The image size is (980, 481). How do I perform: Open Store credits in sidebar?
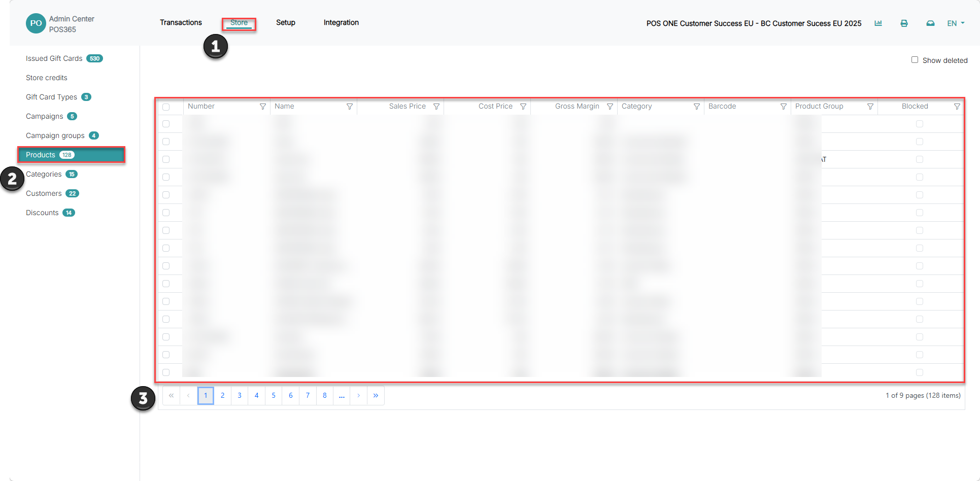[47, 78]
